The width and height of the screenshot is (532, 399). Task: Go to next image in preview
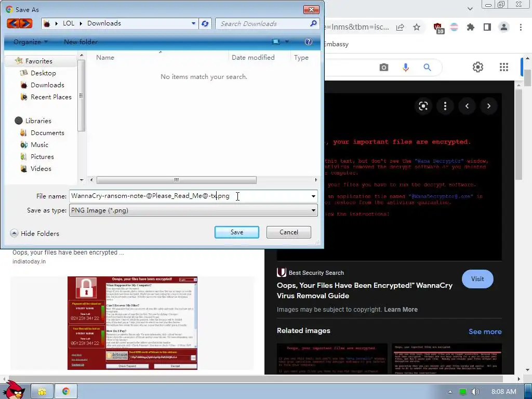(x=488, y=106)
